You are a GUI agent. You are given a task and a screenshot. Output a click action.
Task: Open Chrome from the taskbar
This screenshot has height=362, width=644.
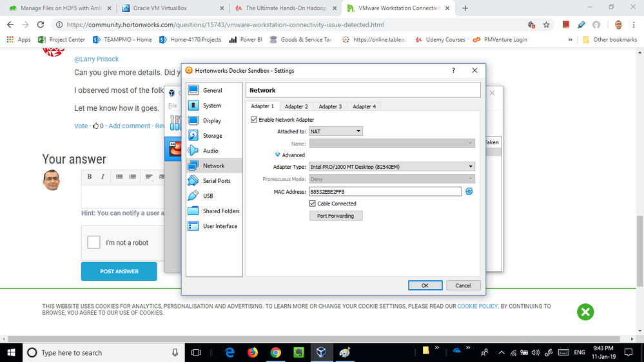click(x=276, y=352)
